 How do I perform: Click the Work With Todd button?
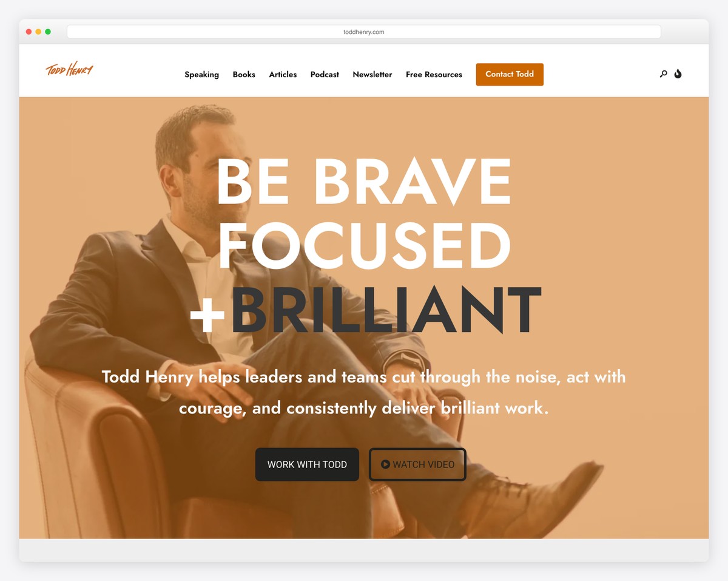pos(307,464)
